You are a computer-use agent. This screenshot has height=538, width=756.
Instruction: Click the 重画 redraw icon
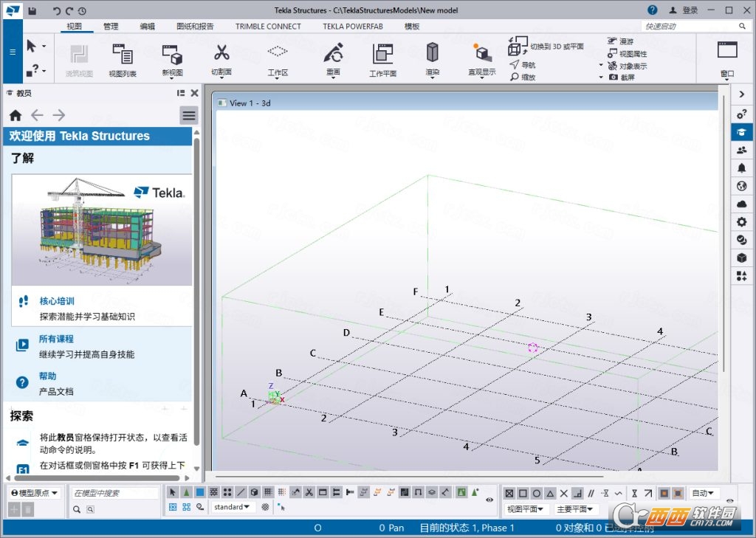[x=333, y=59]
